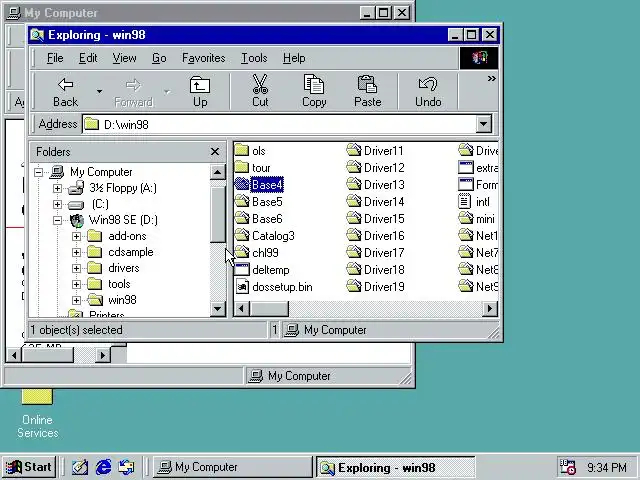640x480 pixels.
Task: Select the 3½ Floppy (A:) drive icon
Action: tap(76, 188)
